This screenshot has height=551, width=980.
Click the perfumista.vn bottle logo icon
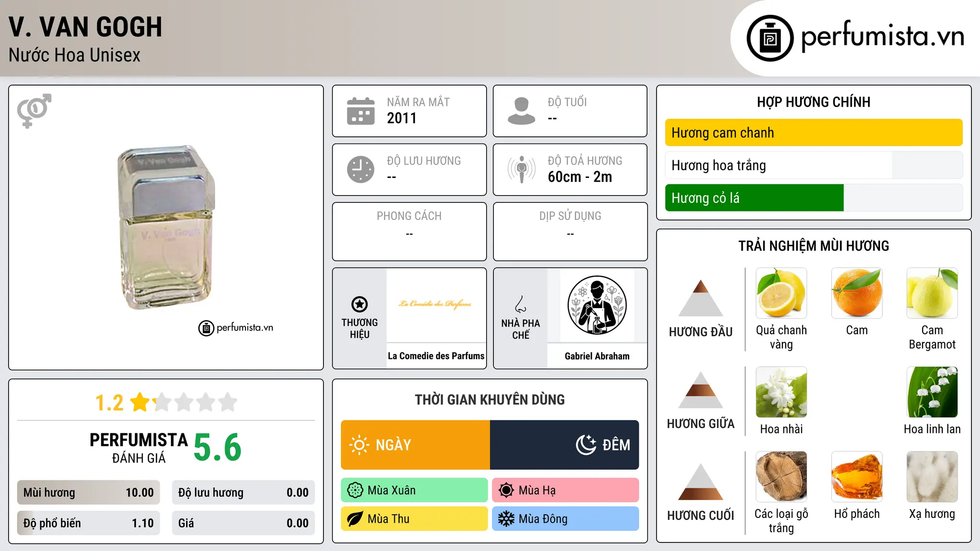tap(770, 38)
